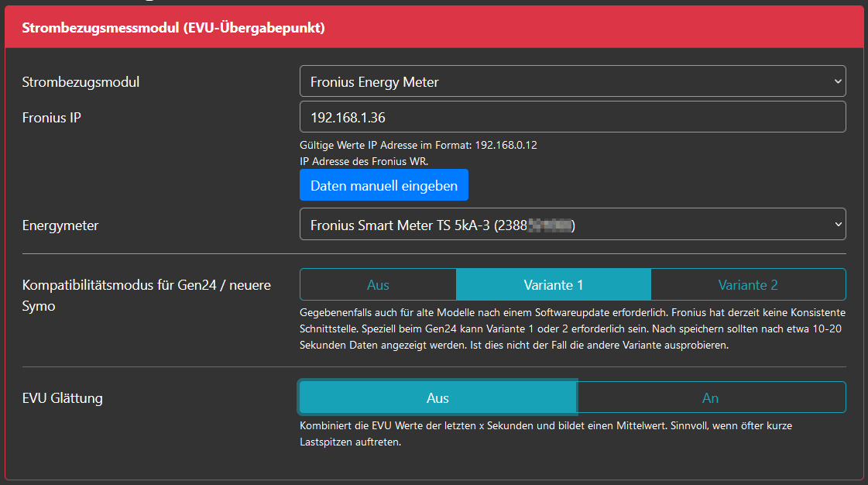868x485 pixels.
Task: Click the red Strombezugsmessmodul header bar
Action: coord(434,28)
